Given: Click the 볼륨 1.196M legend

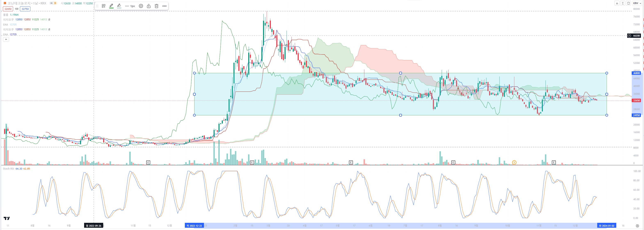Looking at the screenshot, I should tap(11, 15).
